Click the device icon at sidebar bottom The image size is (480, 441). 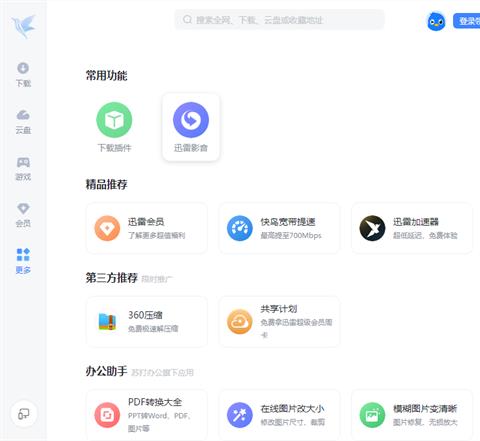[23, 414]
